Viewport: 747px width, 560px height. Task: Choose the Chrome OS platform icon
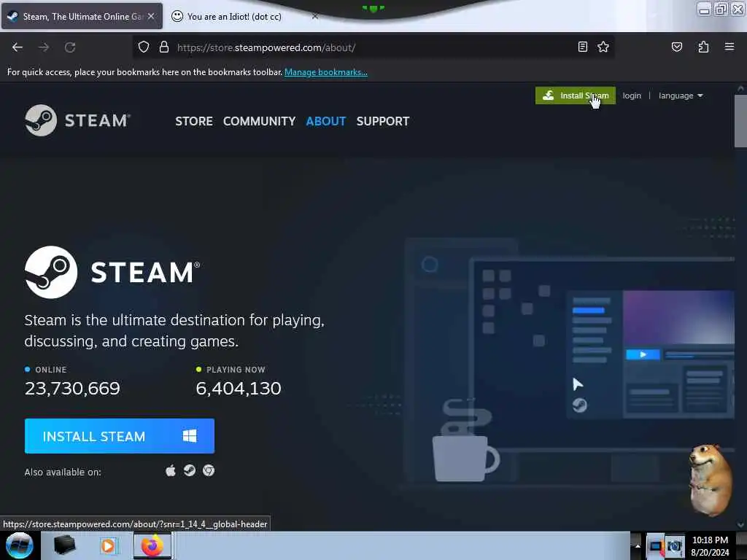pyautogui.click(x=209, y=471)
